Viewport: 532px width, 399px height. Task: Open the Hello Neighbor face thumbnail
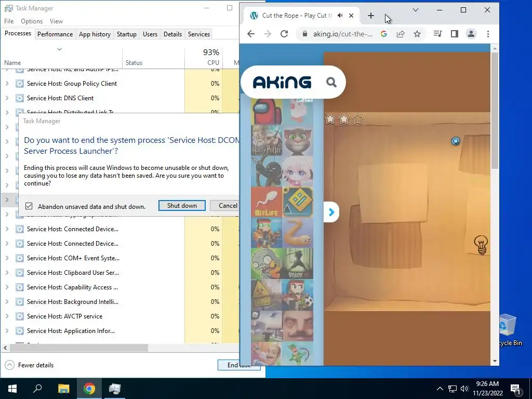(x=298, y=326)
